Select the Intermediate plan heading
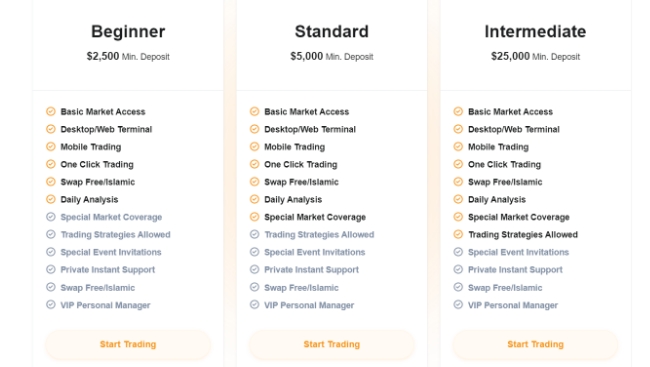Image resolution: width=650 pixels, height=367 pixels. pos(535,32)
